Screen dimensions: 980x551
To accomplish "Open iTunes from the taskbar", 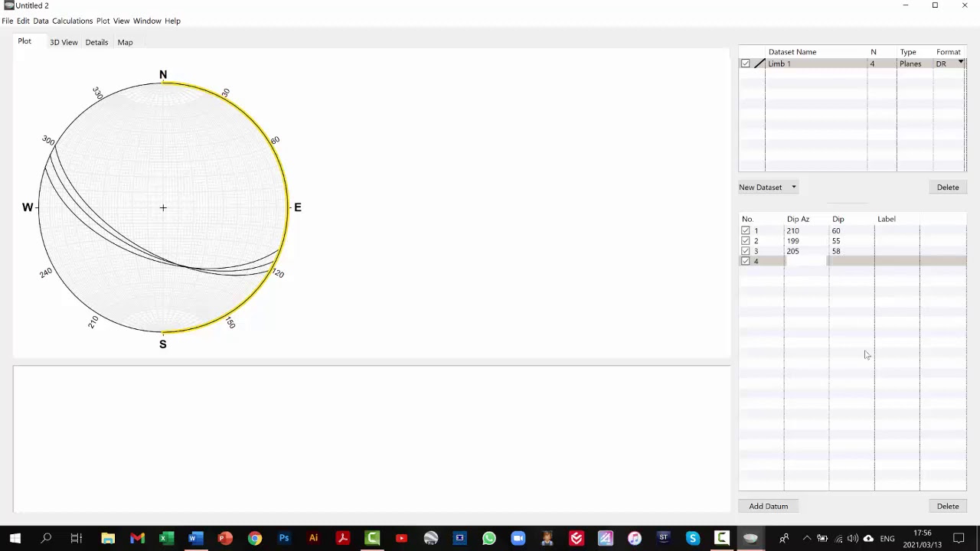I will (634, 539).
